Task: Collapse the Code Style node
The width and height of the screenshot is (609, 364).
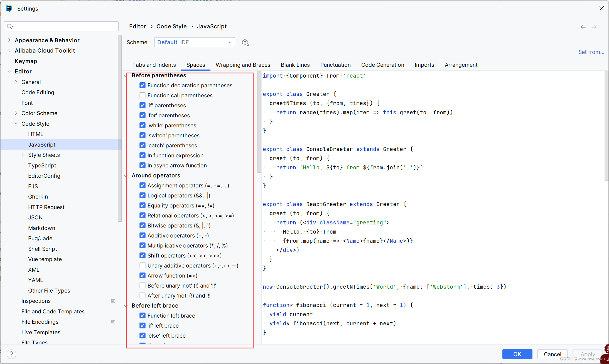Action: pyautogui.click(x=16, y=124)
